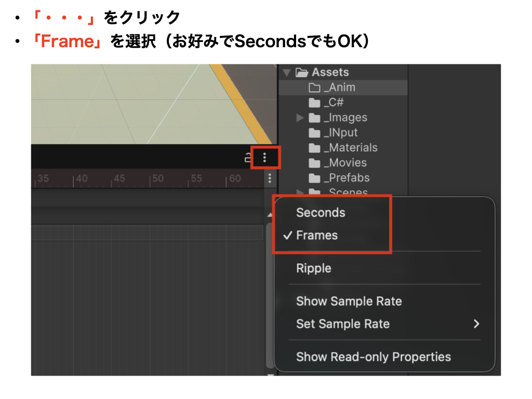Viewport: 532px width, 399px height.
Task: Click the timeline vertical scrollbar up arrow
Action: point(270,215)
